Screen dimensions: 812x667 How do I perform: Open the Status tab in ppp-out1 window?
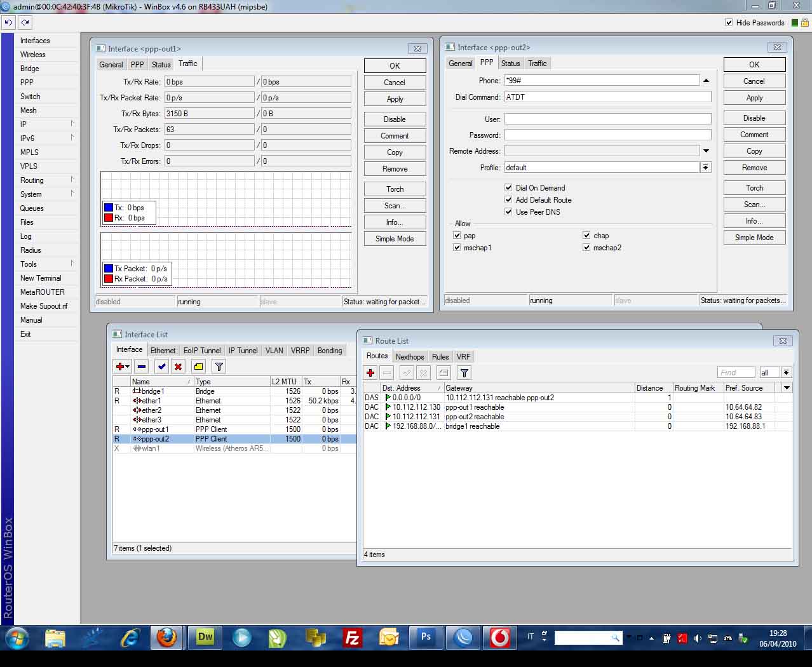(161, 65)
